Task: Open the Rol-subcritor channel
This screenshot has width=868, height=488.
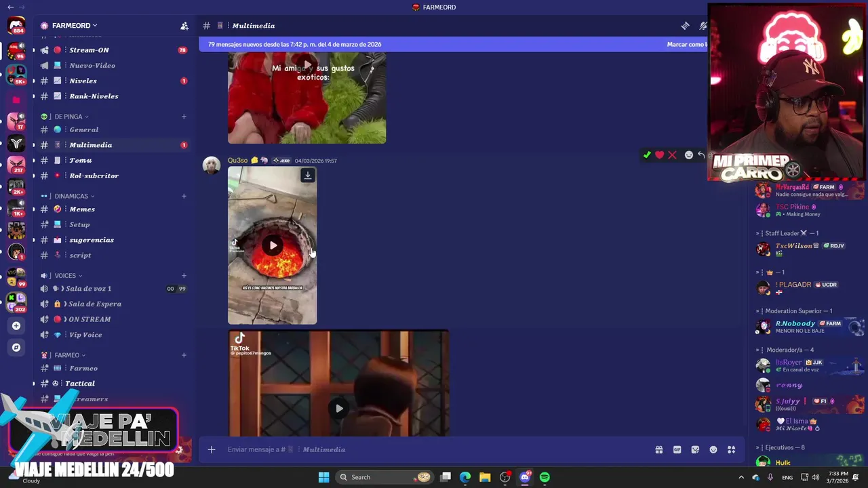Action: pos(113,176)
